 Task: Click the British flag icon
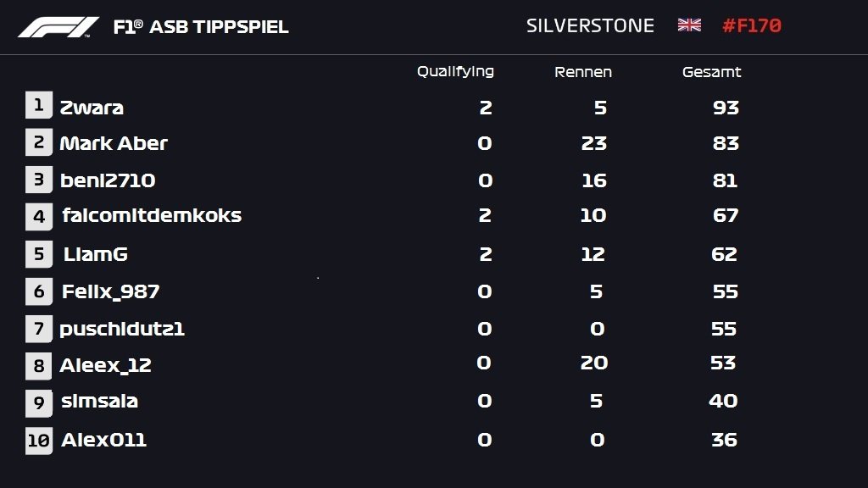tap(689, 25)
